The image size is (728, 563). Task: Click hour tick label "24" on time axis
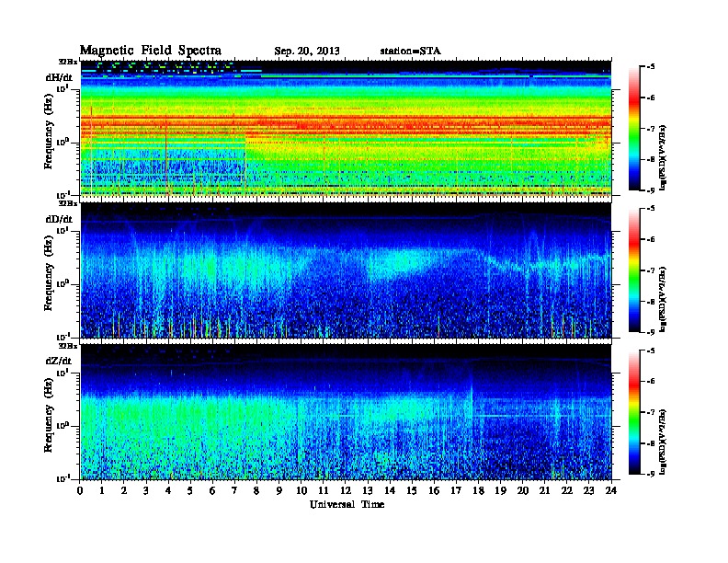click(x=611, y=490)
